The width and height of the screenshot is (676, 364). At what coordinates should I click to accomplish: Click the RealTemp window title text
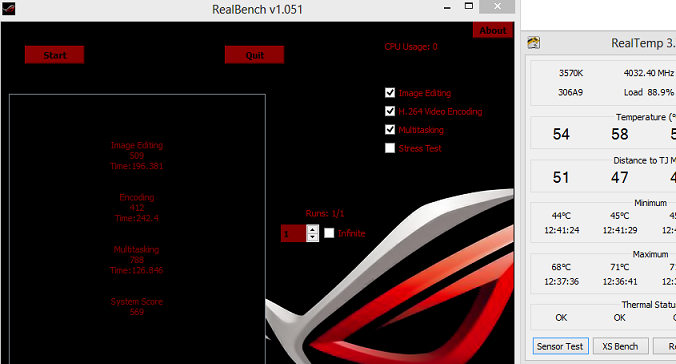tap(643, 43)
